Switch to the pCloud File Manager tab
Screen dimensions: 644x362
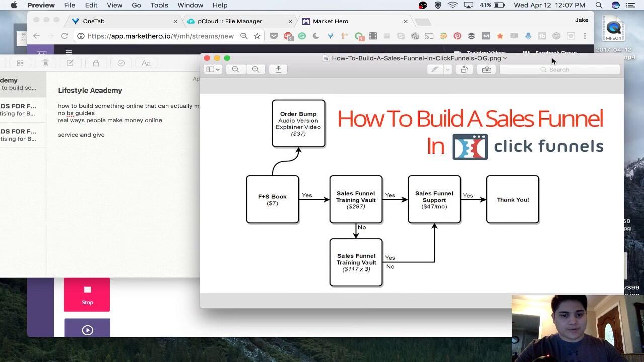pyautogui.click(x=229, y=21)
